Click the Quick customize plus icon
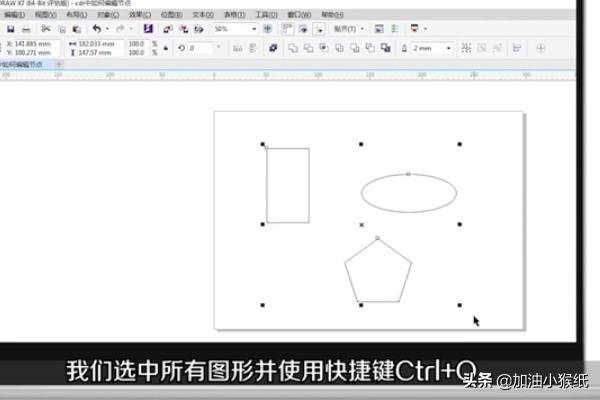This screenshot has height=400, width=600. point(540,48)
